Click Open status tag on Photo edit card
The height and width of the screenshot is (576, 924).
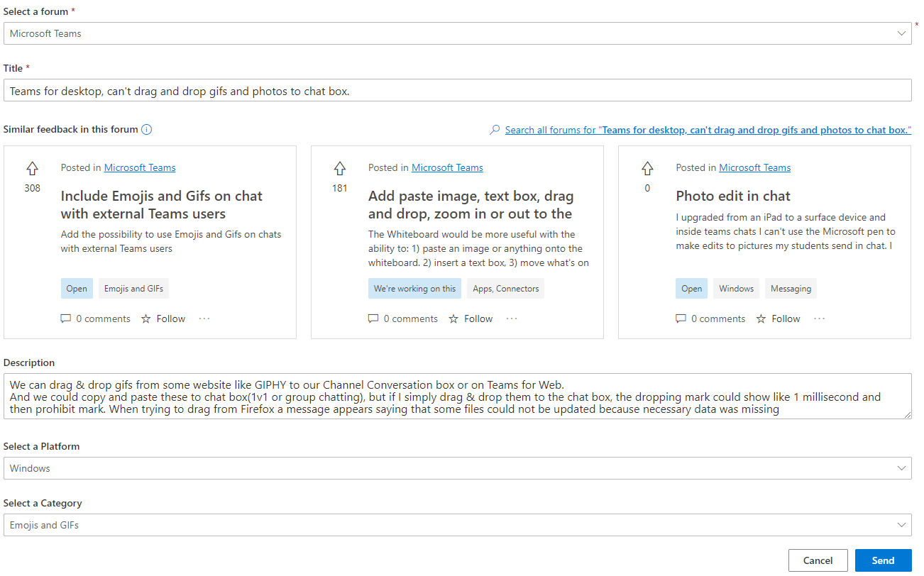692,288
